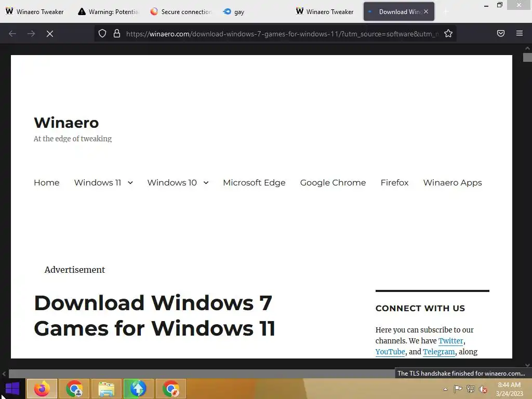The image size is (532, 399).
Task: Open the tracking protection shield icon
Action: click(x=102, y=34)
